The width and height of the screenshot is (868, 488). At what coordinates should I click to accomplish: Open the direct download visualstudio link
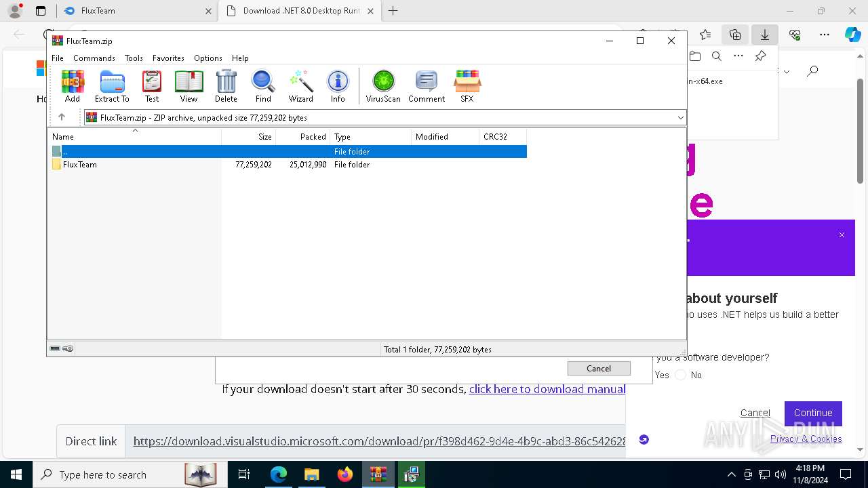[x=379, y=441]
